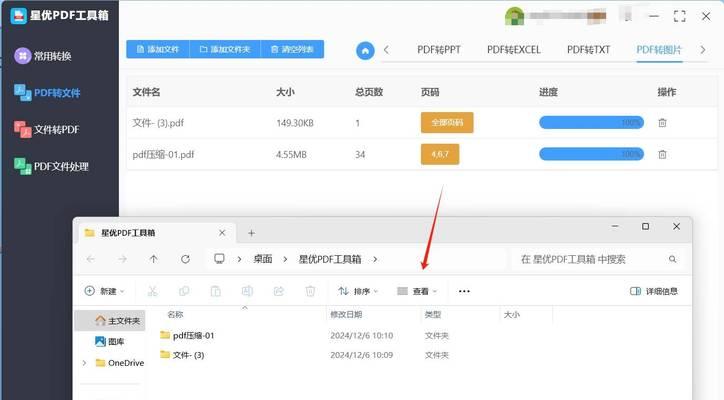Go forward in File Explorer
724x400 pixels.
(122, 259)
